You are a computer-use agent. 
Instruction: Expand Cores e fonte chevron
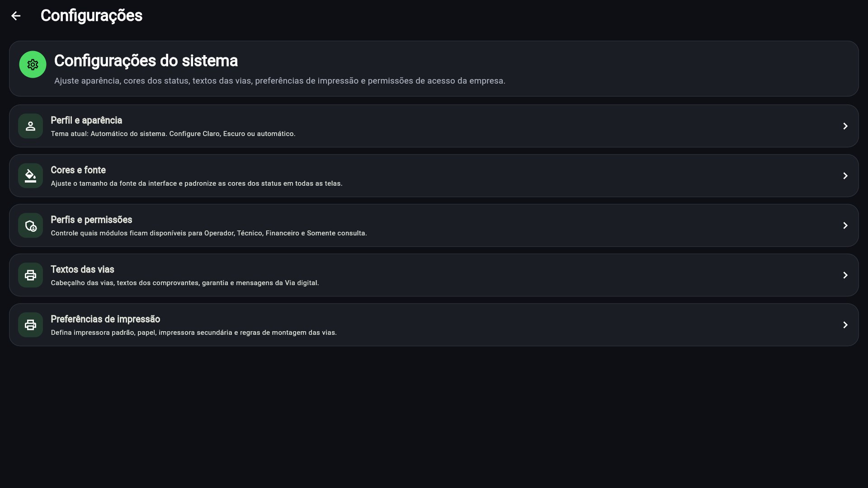click(x=845, y=176)
